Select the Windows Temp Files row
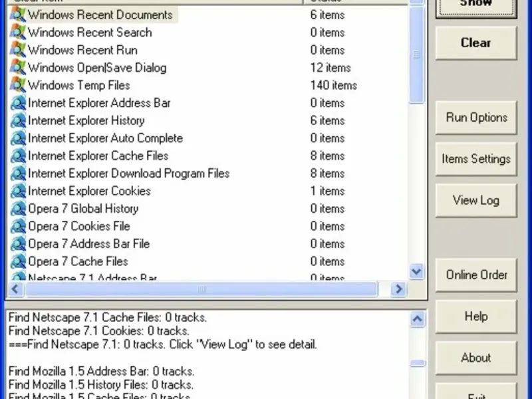Screen dimensions: 532x399 (207, 85)
